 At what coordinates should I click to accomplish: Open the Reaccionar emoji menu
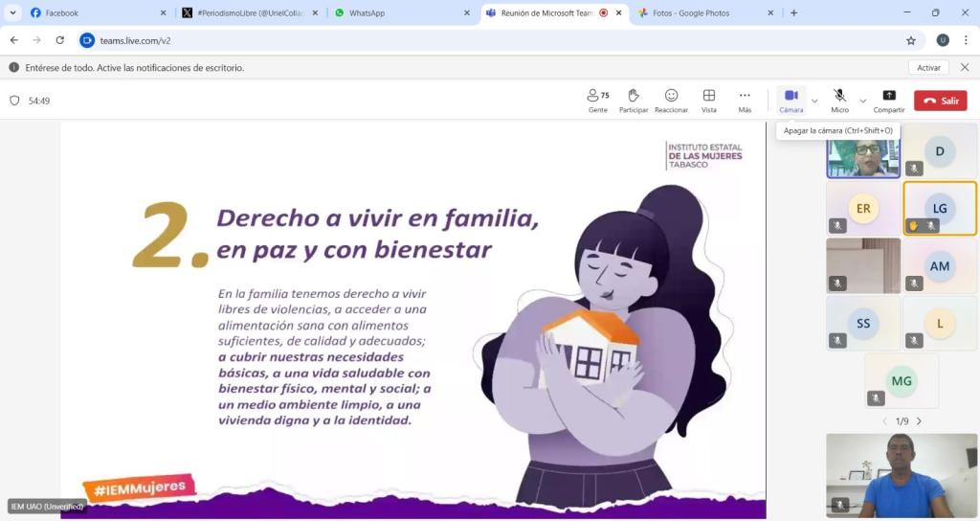coord(671,100)
